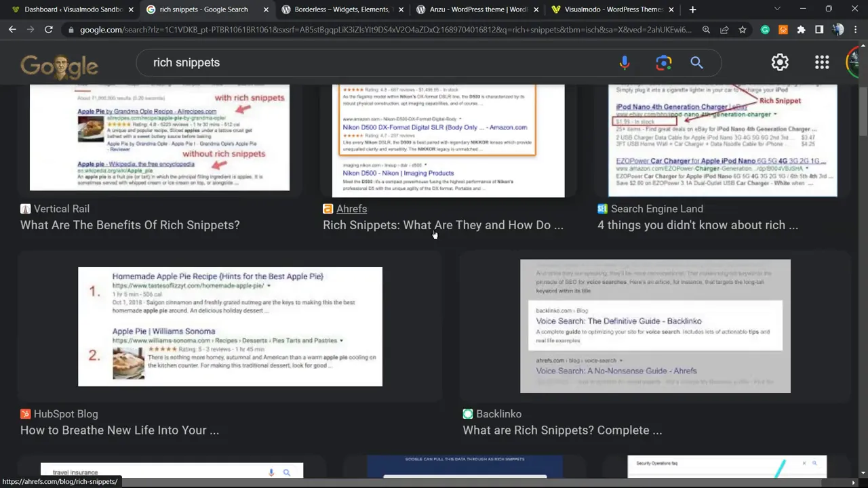Screen dimensions: 868x488
Task: Visit the Search Engine Land source
Action: (x=650, y=209)
